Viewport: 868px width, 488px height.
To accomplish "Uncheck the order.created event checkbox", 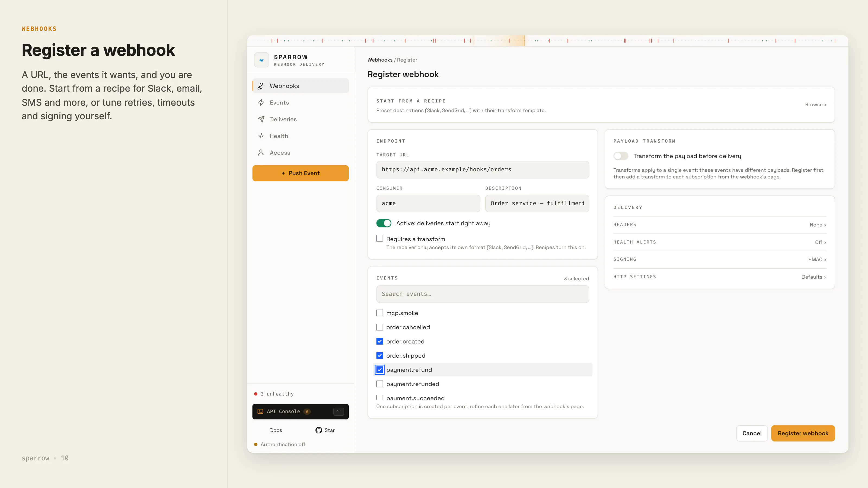I will 380,341.
